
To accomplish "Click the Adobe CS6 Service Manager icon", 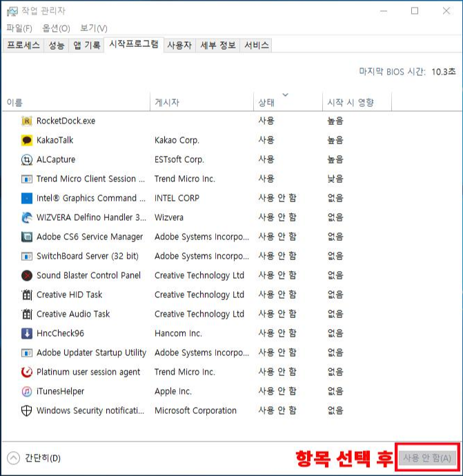I will pyautogui.click(x=27, y=237).
